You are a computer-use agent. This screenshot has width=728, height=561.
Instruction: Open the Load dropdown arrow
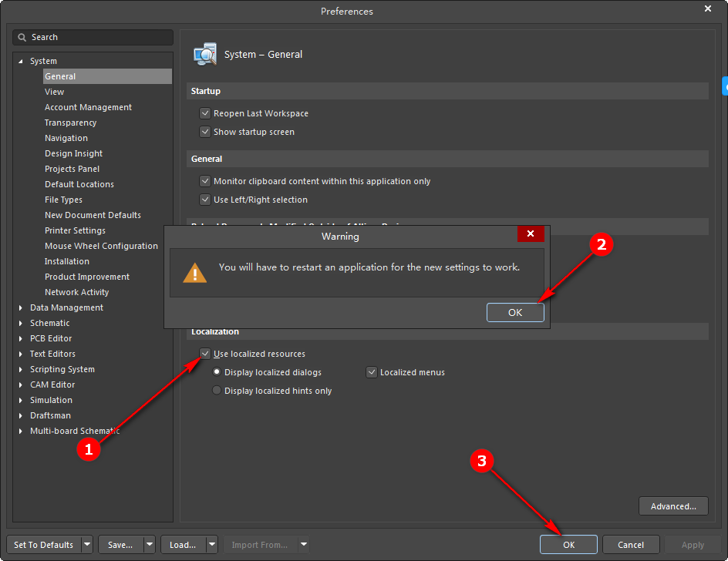click(212, 544)
